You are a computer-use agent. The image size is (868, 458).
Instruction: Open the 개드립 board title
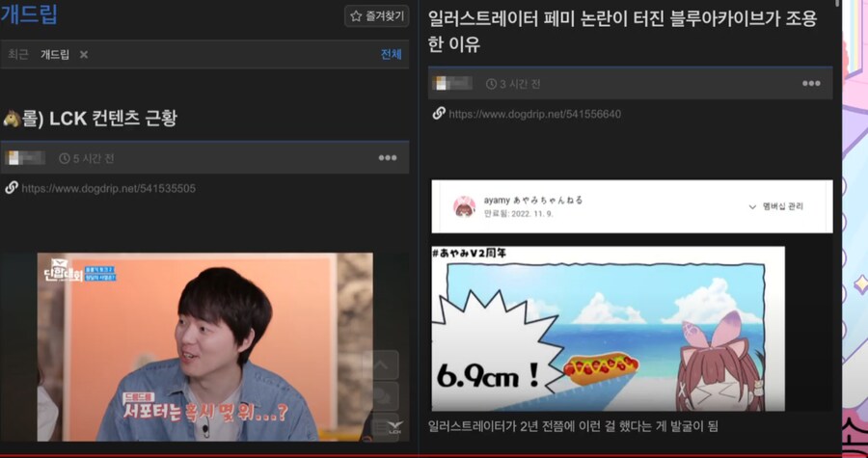(29, 14)
